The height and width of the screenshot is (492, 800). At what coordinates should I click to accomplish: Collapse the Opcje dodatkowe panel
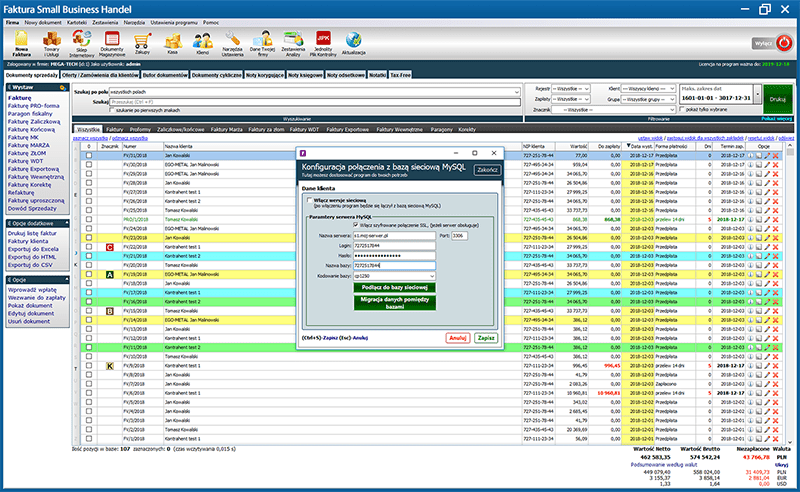click(67, 224)
